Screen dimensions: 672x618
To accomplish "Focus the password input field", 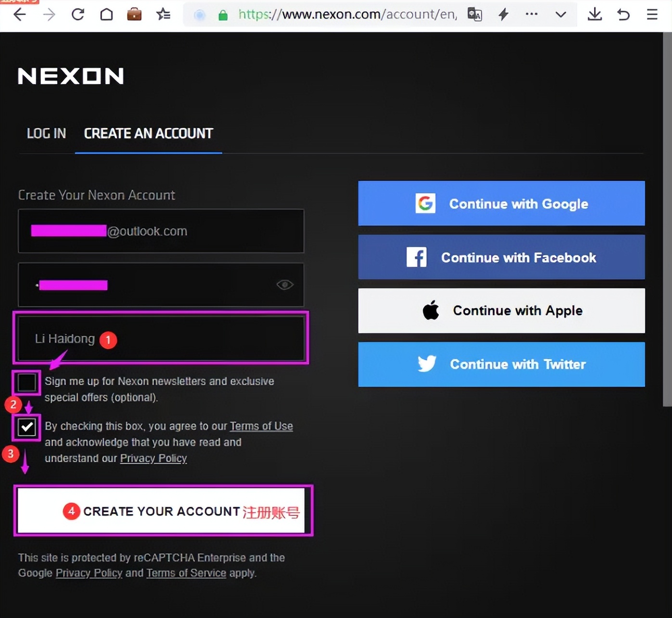I will click(x=161, y=285).
